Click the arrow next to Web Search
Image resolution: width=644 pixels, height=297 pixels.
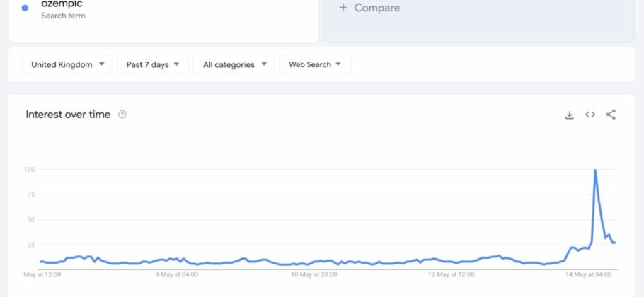[x=338, y=64]
